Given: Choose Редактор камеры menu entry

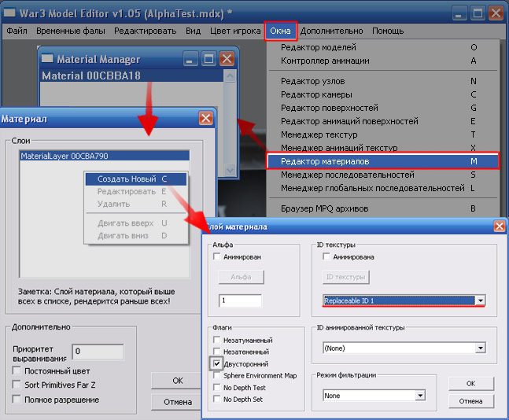Looking at the screenshot, I should pos(383,94).
